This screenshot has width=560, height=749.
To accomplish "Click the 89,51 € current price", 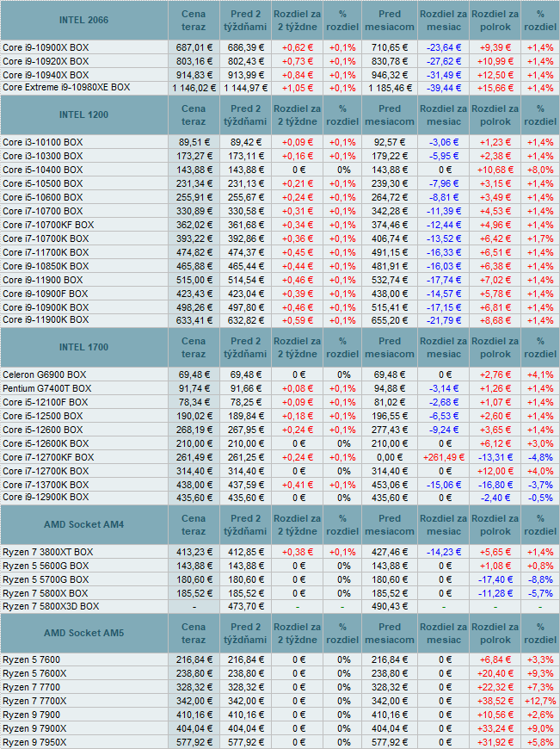I will coord(194,142).
